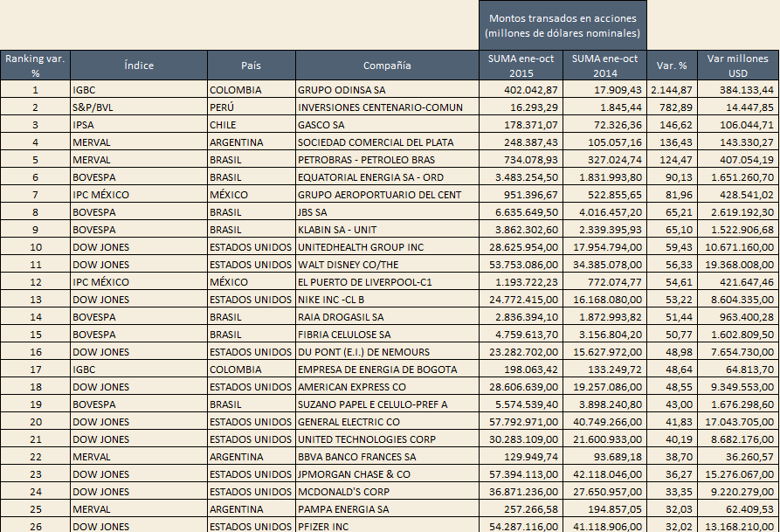780x532 pixels.
Task: Select 'SUZANO PAPEL E CELULO-PREF A' cell
Action: 387,404
